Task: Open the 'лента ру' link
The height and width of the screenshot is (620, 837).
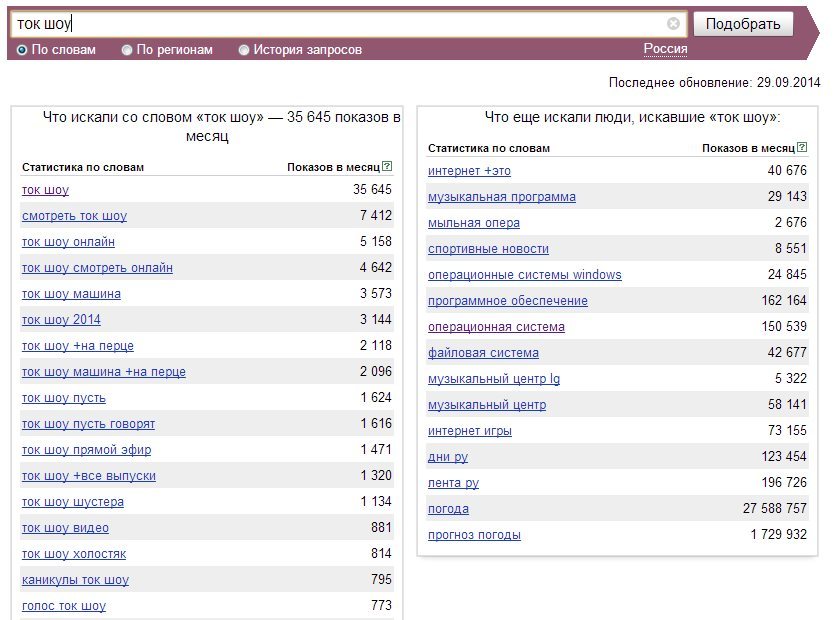Action: pos(453,483)
